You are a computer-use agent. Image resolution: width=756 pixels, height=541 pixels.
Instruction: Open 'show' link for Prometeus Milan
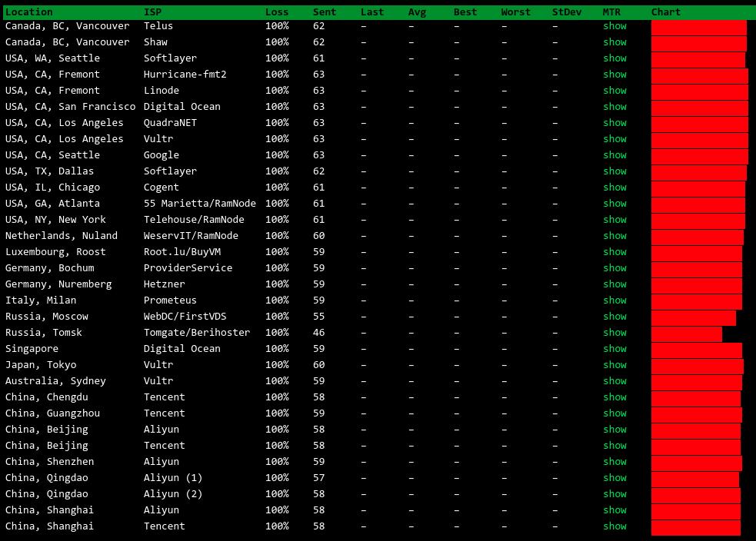pyautogui.click(x=614, y=300)
